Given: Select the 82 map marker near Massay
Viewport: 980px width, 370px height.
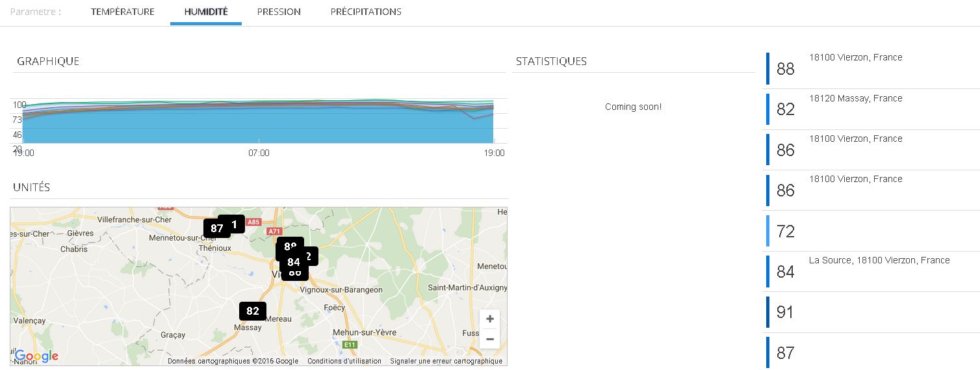Looking at the screenshot, I should pyautogui.click(x=253, y=311).
